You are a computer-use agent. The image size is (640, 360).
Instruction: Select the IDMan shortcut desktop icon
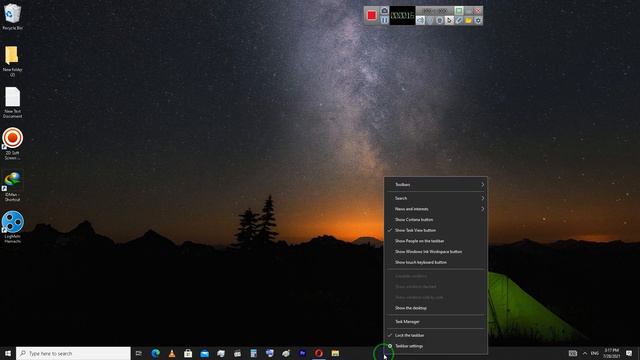tap(12, 186)
